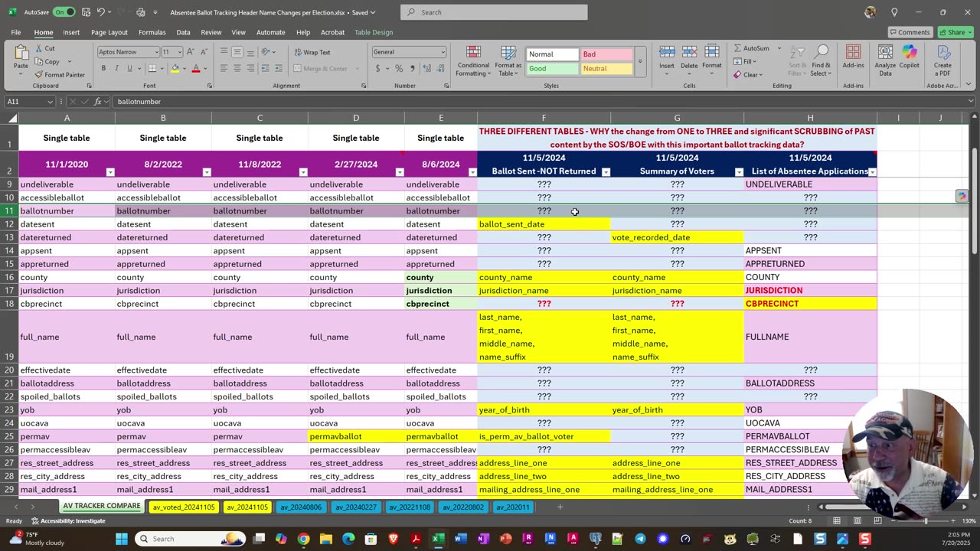Switch to av_20240806 sheet tab
Image resolution: width=980 pixels, height=551 pixels.
pyautogui.click(x=301, y=507)
